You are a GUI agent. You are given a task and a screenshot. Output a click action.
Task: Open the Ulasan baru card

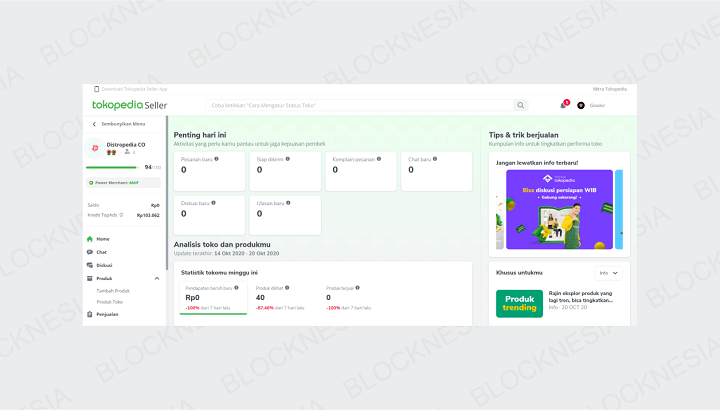click(285, 215)
